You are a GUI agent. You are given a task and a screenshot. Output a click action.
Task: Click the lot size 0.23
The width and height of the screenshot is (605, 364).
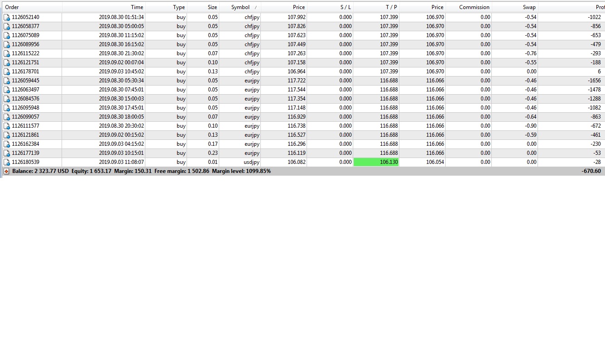(212, 153)
